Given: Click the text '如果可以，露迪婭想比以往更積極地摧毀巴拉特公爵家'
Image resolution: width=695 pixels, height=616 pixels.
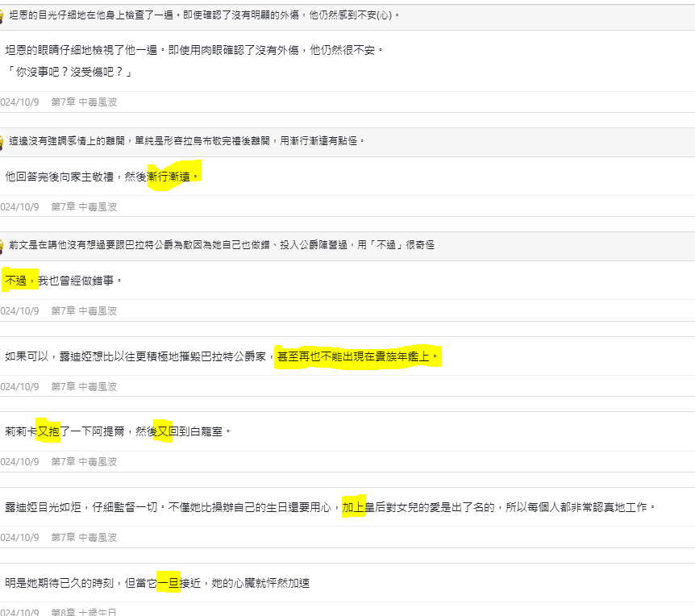Looking at the screenshot, I should point(135,356).
